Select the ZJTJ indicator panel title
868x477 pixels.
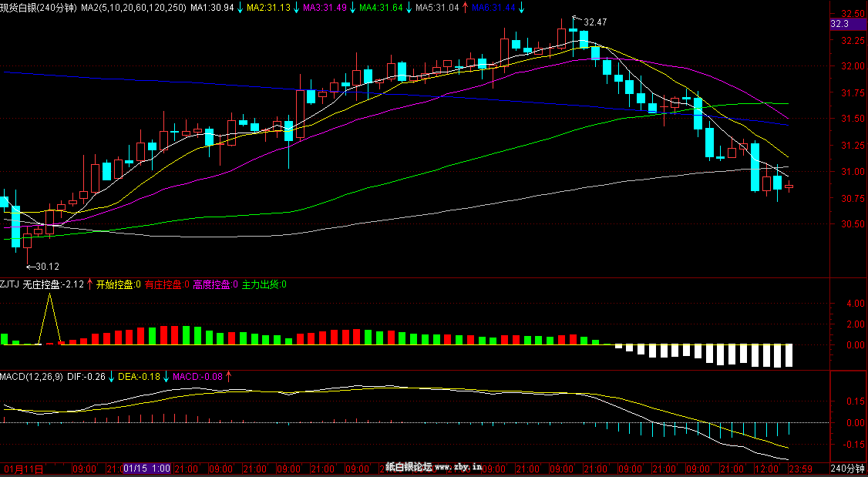9,285
